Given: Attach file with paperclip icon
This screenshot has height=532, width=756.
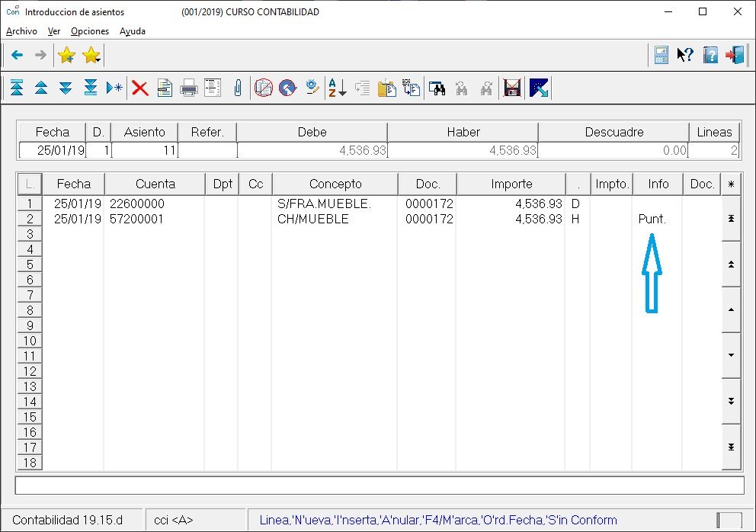Looking at the screenshot, I should point(238,88).
